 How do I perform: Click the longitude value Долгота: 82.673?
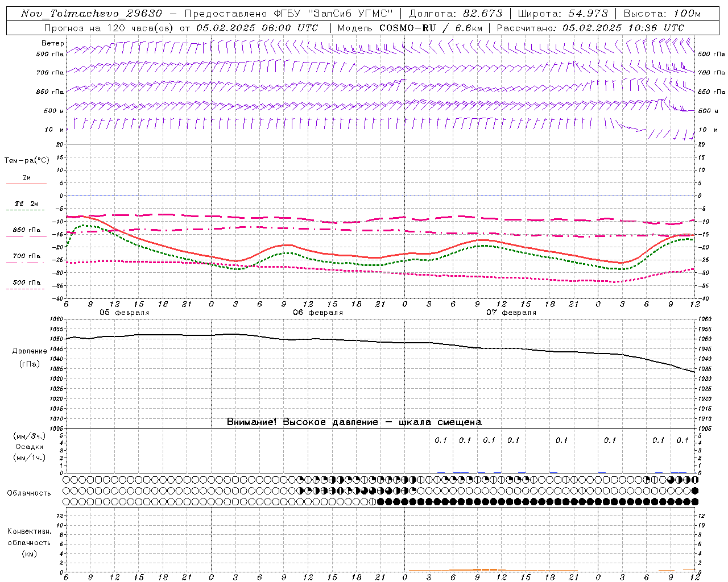coord(456,14)
